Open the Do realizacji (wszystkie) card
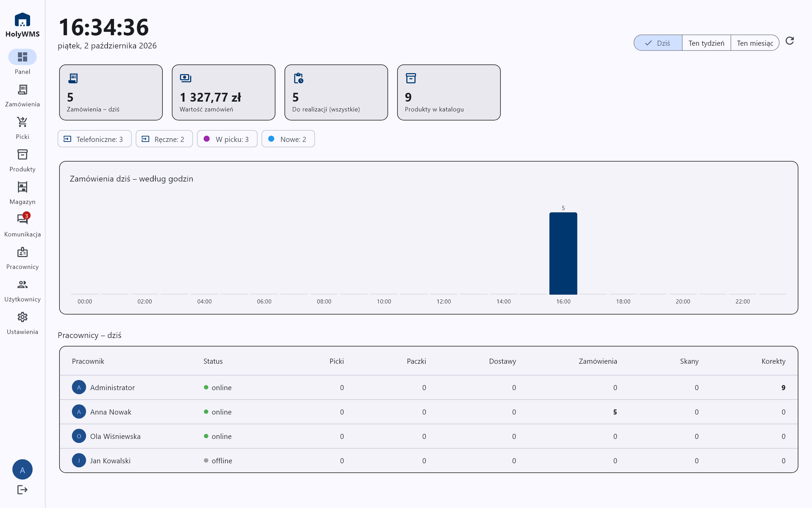812x508 pixels. pos(336,92)
